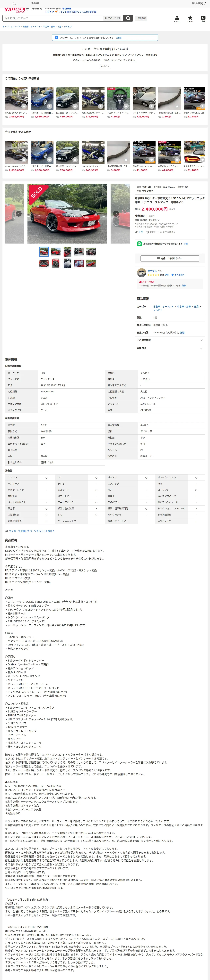The image size is (210, 980).
Task: Click car icon beside マイカーを登録 link
Action: coord(7,531)
